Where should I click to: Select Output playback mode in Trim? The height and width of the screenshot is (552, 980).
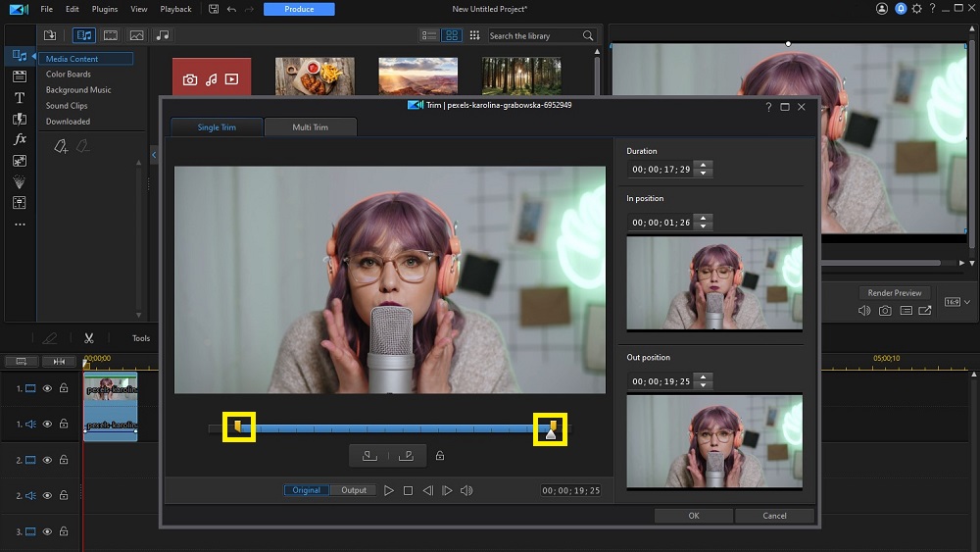tap(354, 490)
